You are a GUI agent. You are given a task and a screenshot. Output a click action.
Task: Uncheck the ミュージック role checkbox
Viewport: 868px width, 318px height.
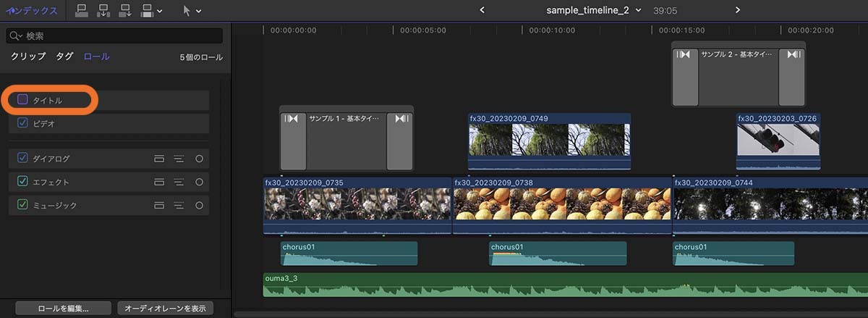[22, 205]
